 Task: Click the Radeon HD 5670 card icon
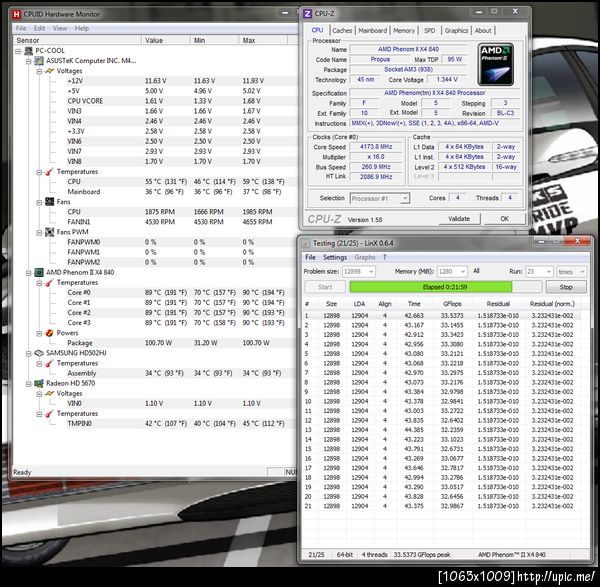tap(39, 383)
